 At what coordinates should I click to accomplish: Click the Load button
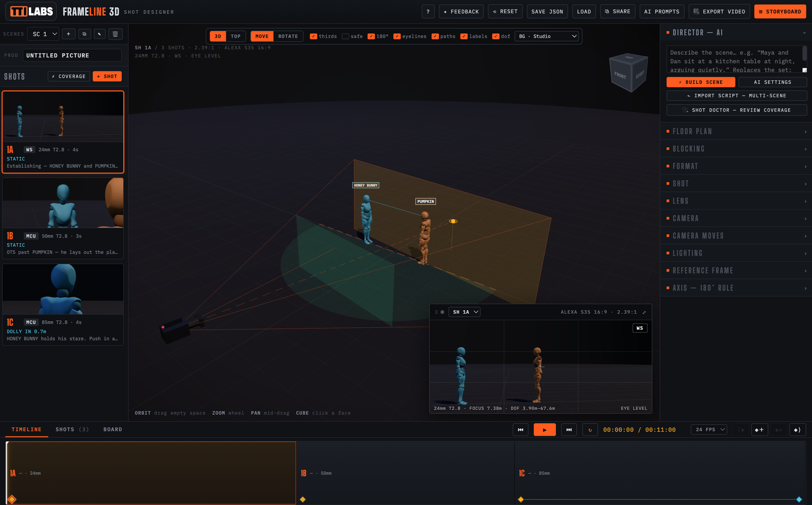[584, 12]
